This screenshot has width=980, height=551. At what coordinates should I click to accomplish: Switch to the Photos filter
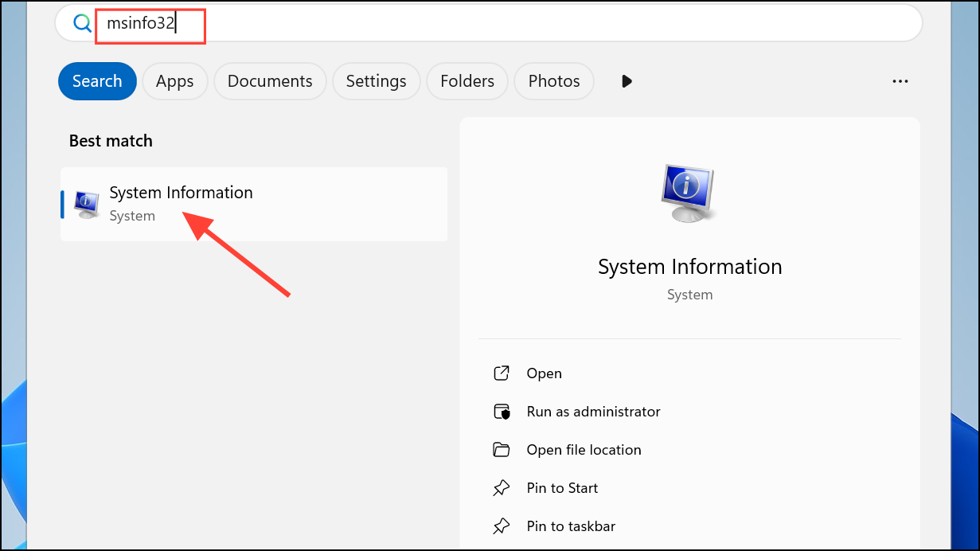click(554, 81)
